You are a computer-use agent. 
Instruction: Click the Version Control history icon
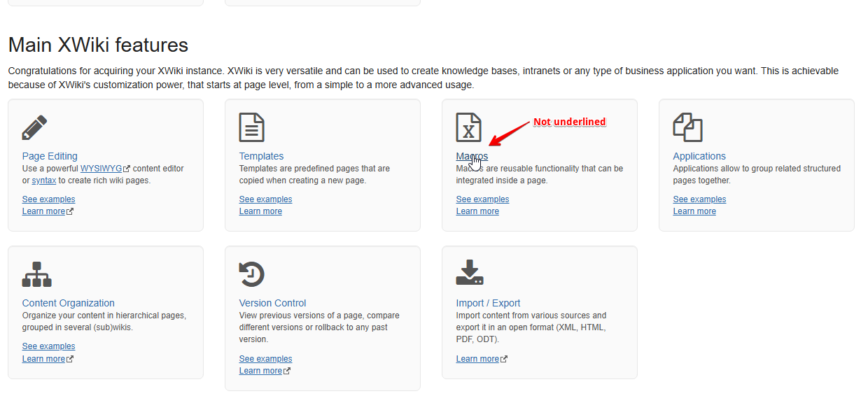(252, 274)
